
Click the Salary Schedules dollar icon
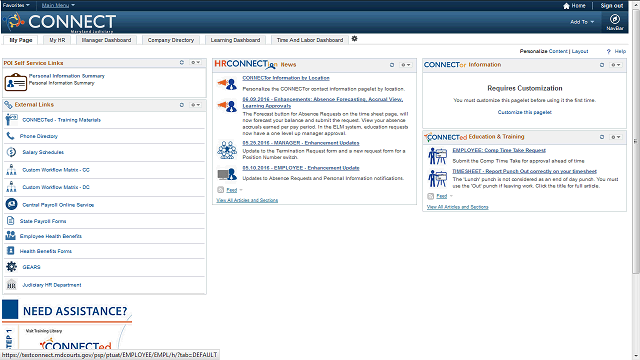(11, 152)
